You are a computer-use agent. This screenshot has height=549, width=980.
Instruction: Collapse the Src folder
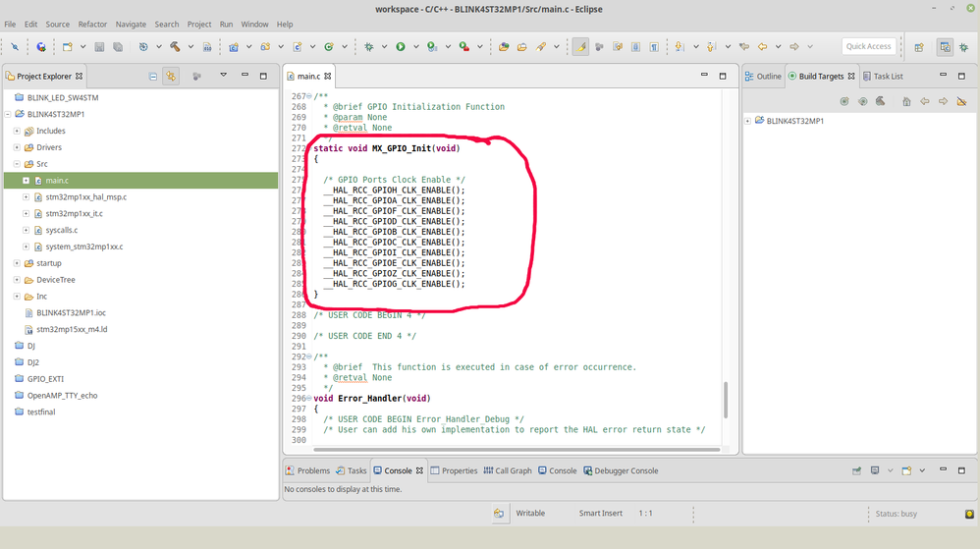[17, 164]
